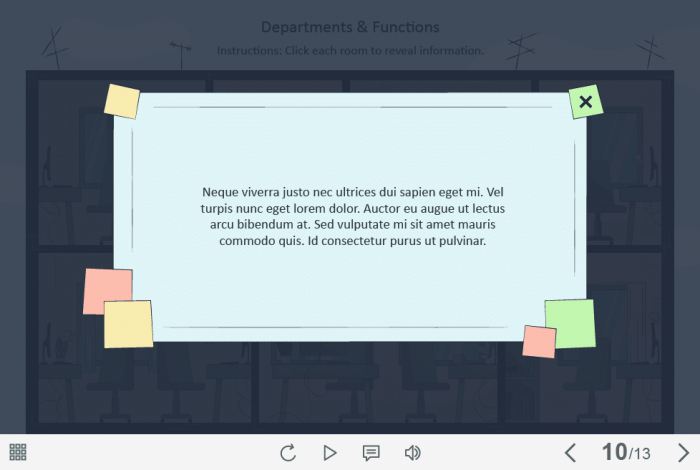Image resolution: width=700 pixels, height=470 pixels.
Task: Click the yellow sticky note at popup's top-left
Action: click(122, 101)
